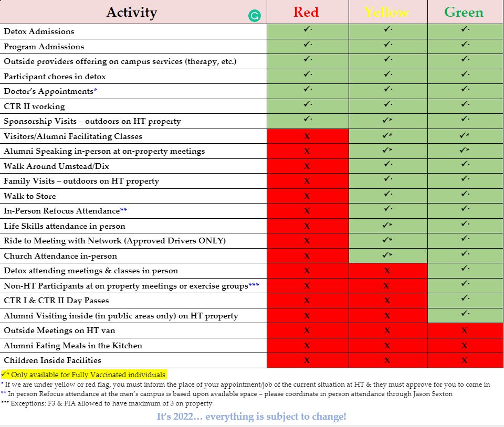504x427 pixels.
Task: Click Alumni Visiting inside row label
Action: 121,316
